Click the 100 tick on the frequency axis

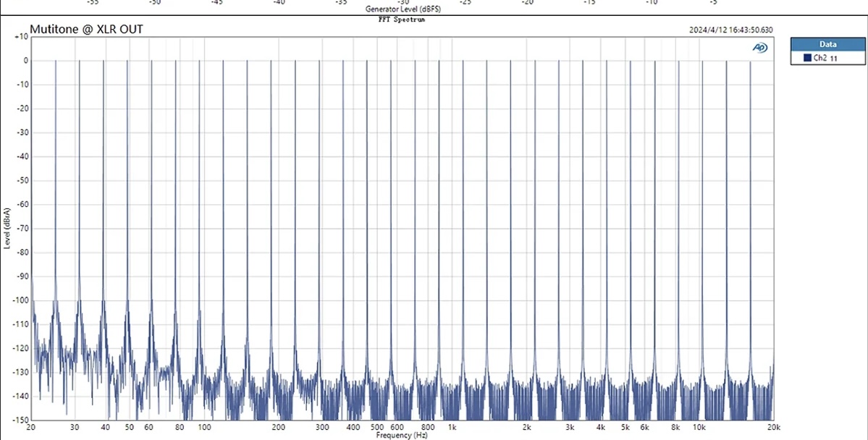click(x=204, y=427)
